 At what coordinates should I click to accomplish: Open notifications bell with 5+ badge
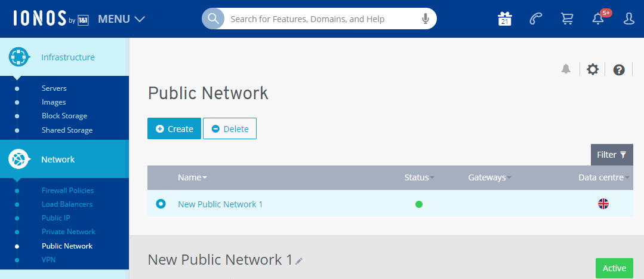click(598, 19)
